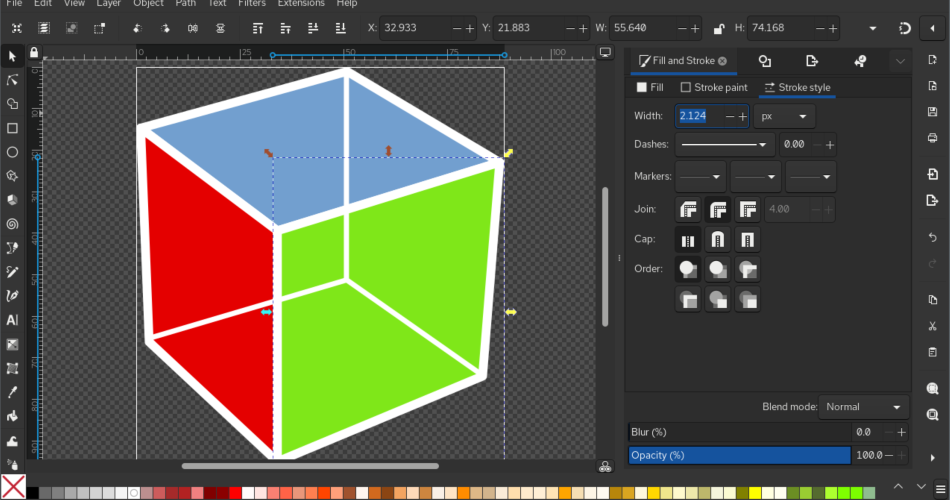The height and width of the screenshot is (500, 950).
Task: Click the Deselect icon in toolbar
Action: click(71, 28)
